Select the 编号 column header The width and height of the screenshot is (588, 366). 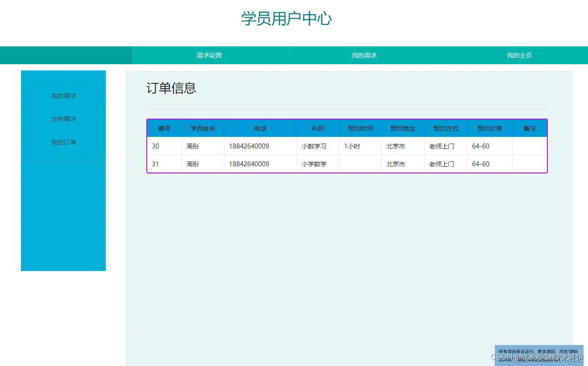[164, 128]
